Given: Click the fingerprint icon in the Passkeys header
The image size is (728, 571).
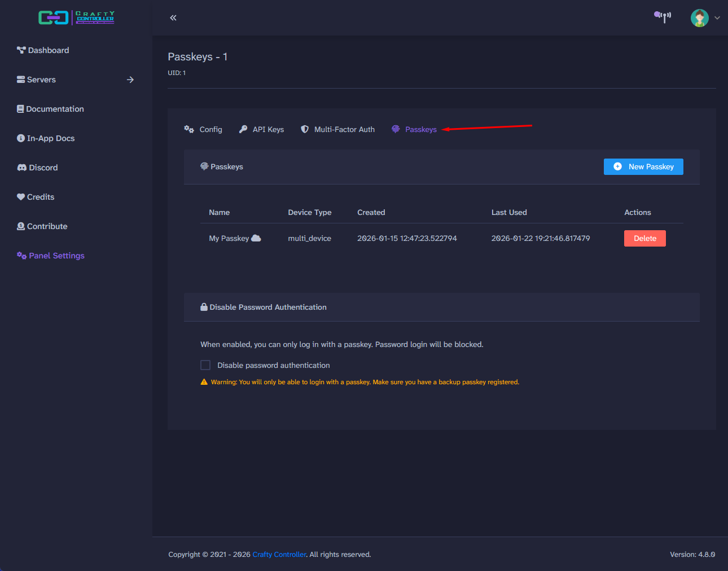Looking at the screenshot, I should pyautogui.click(x=203, y=166).
